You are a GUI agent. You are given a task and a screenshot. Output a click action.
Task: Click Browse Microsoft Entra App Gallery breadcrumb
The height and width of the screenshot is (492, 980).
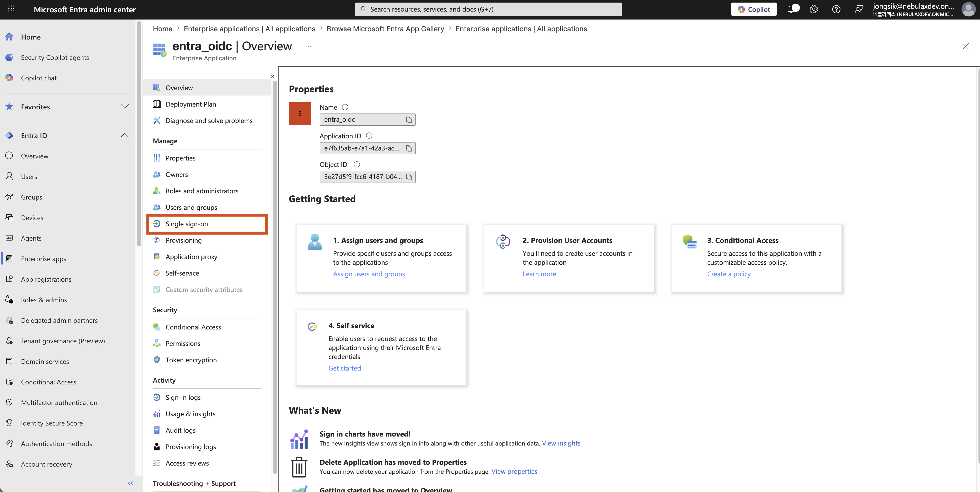pyautogui.click(x=385, y=29)
